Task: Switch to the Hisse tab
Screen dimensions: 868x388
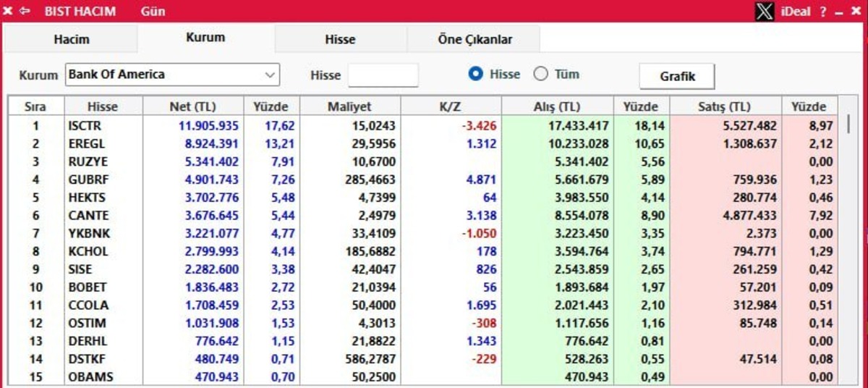Action: pos(340,39)
